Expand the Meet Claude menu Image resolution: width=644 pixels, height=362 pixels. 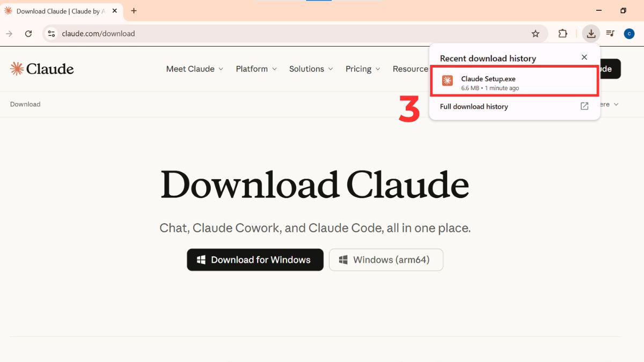click(195, 69)
